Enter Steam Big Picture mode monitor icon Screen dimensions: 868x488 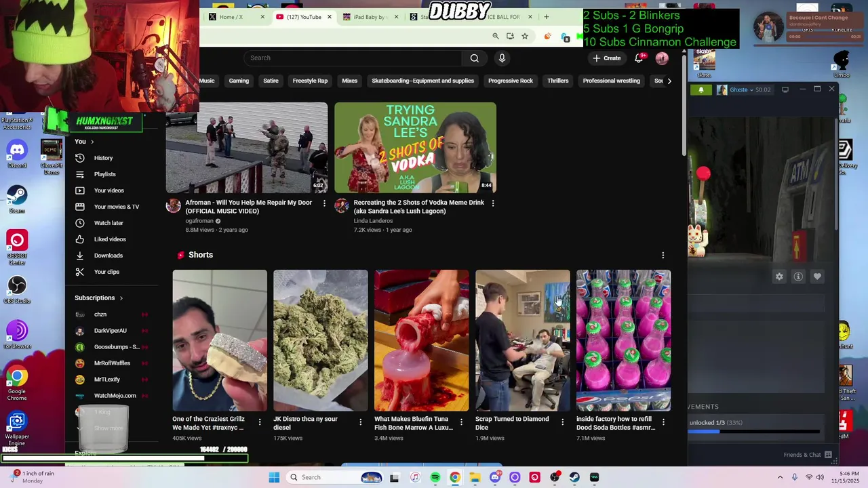pos(785,89)
